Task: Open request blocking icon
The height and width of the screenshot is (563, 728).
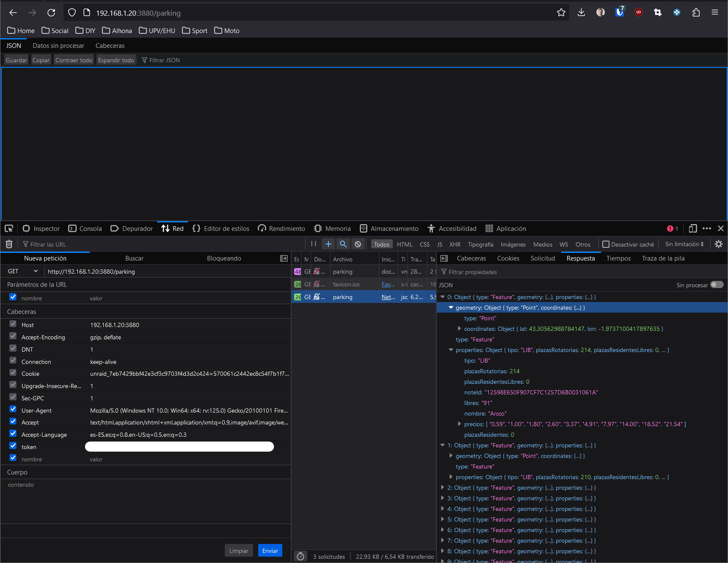Action: pos(358,244)
